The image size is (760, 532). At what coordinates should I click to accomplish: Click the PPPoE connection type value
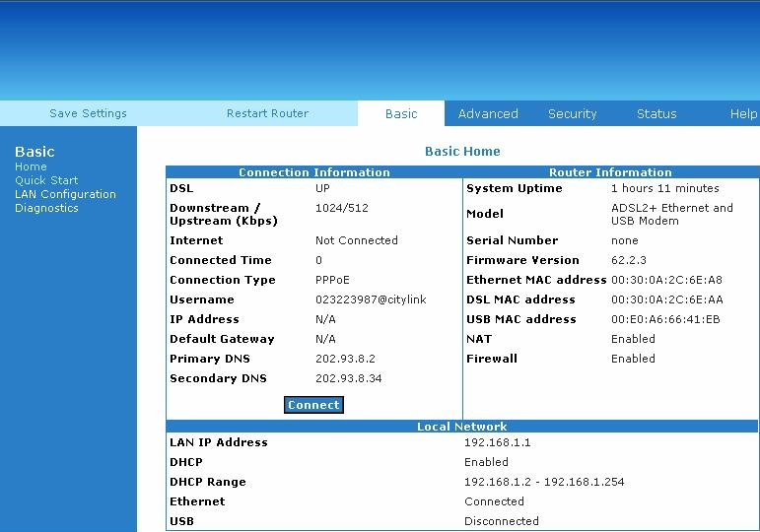pos(332,280)
